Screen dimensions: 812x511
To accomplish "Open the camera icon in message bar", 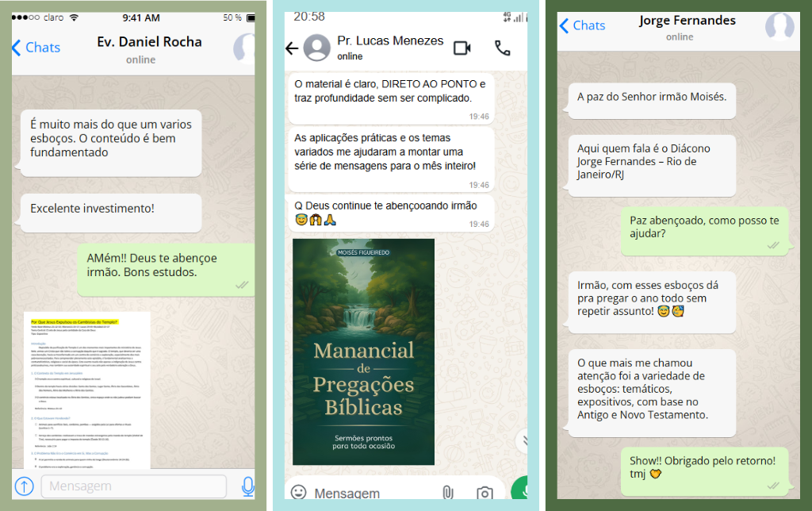I will tap(485, 493).
